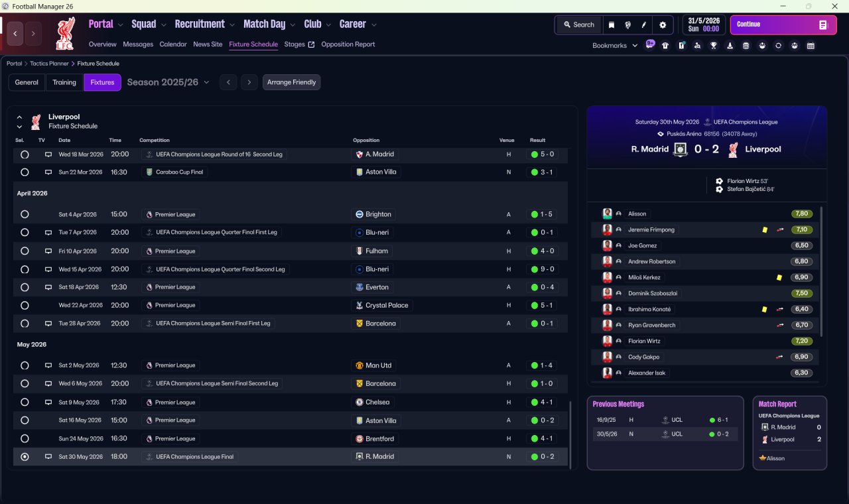Click the Chelsea badge in opposition column

[x=359, y=403]
